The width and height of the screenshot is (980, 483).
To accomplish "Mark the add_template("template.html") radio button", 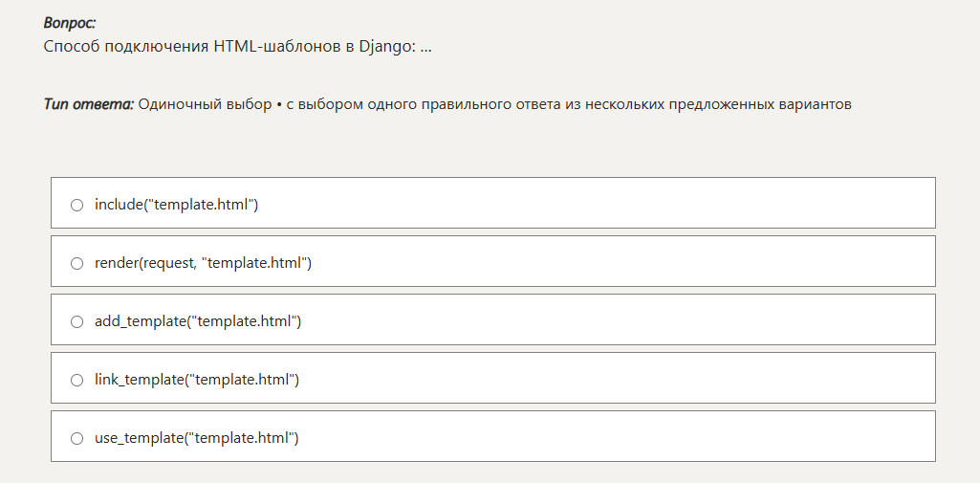I will click(x=76, y=321).
